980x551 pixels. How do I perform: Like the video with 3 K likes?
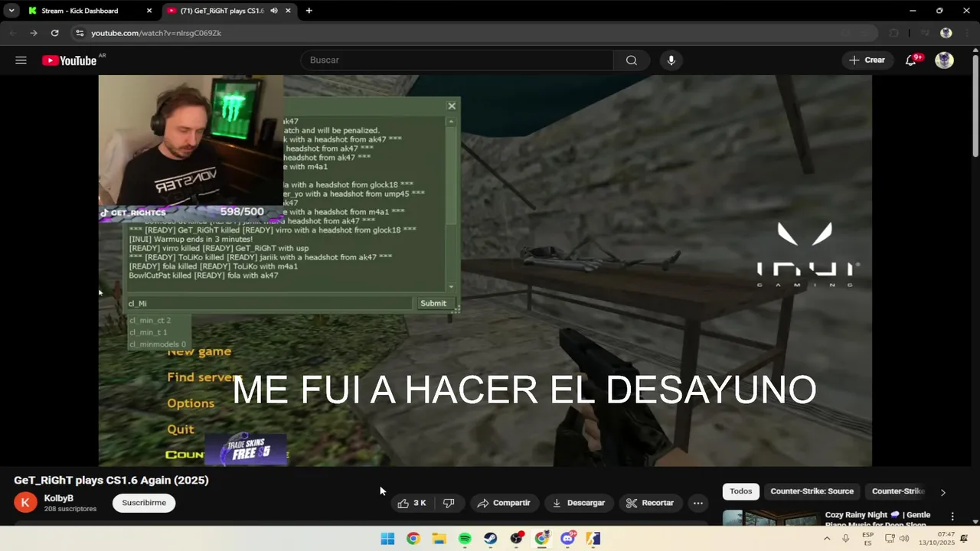point(413,503)
